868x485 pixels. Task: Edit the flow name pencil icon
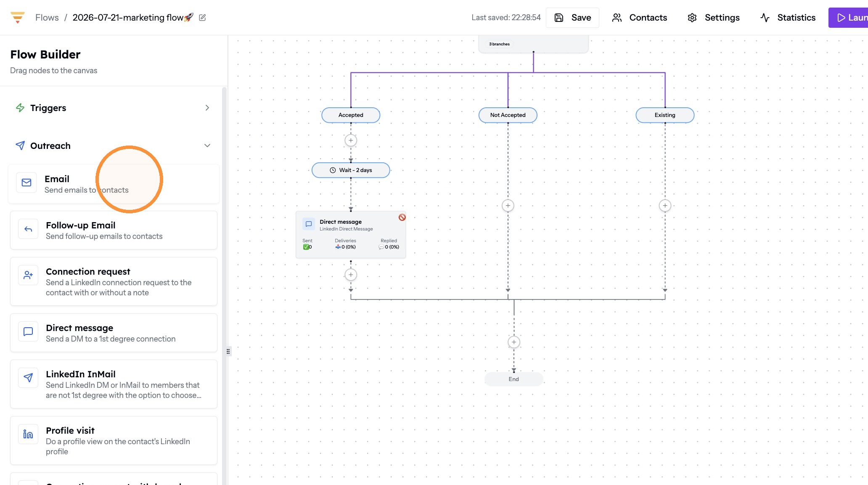(x=202, y=18)
